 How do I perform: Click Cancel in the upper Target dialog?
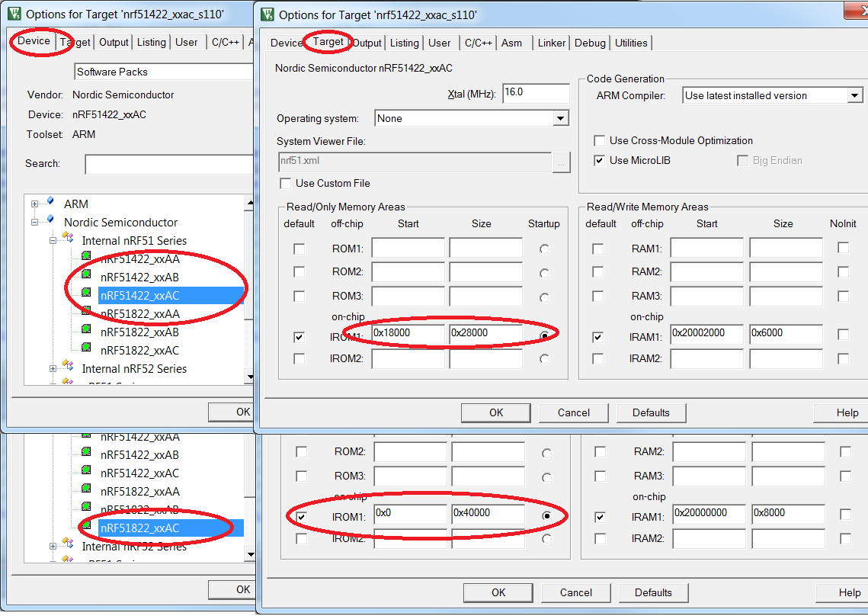(574, 412)
